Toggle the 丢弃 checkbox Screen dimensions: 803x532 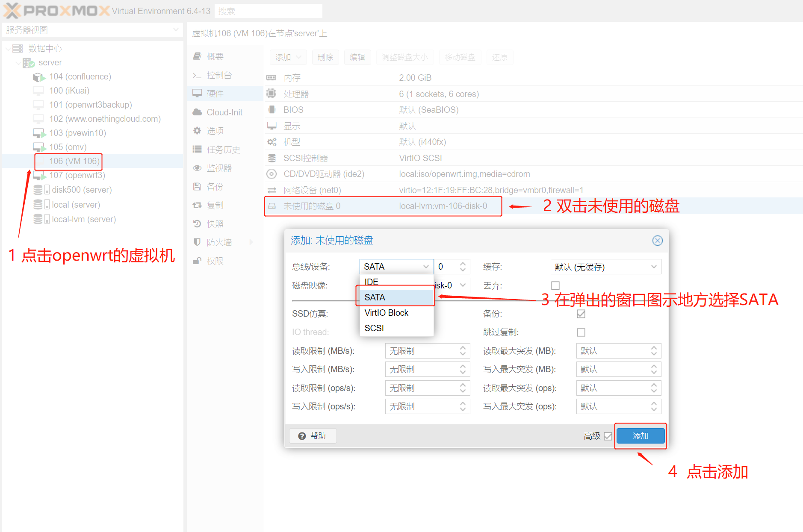click(555, 285)
